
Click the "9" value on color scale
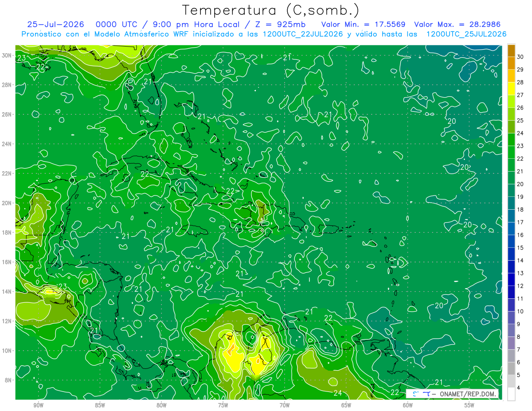pyautogui.click(x=519, y=324)
